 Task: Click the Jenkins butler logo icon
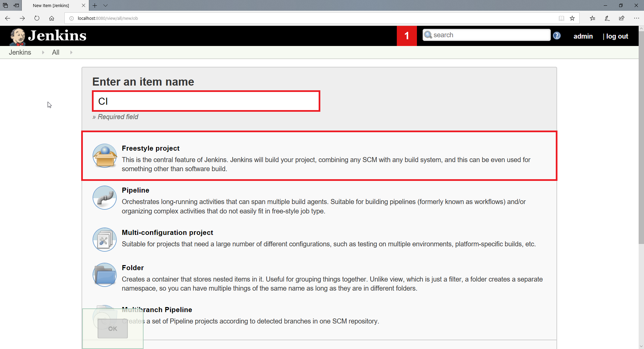(x=17, y=36)
